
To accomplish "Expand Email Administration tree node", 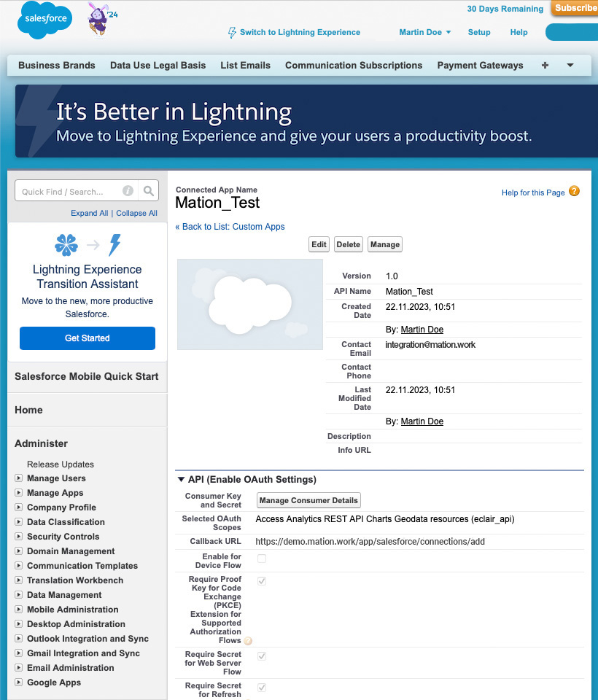I will tap(19, 668).
